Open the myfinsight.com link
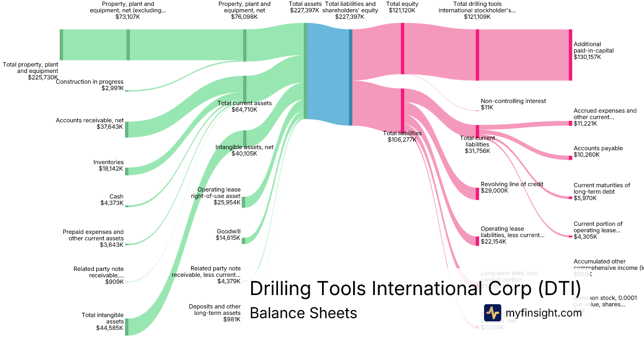 click(x=542, y=313)
